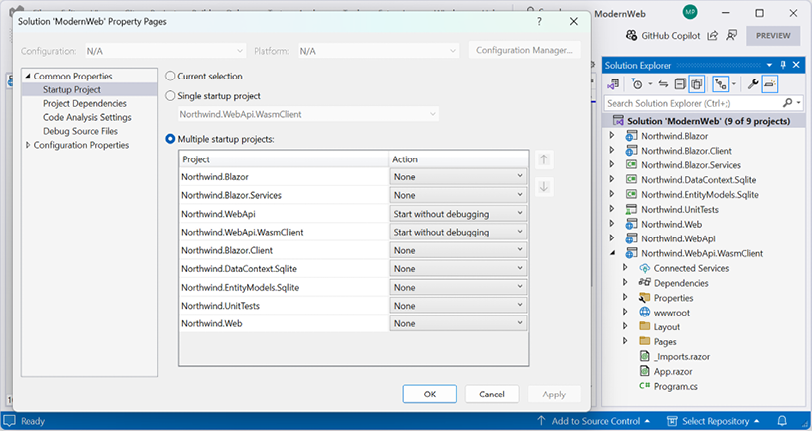The height and width of the screenshot is (431, 812).
Task: Click the Action column header
Action: tap(458, 159)
